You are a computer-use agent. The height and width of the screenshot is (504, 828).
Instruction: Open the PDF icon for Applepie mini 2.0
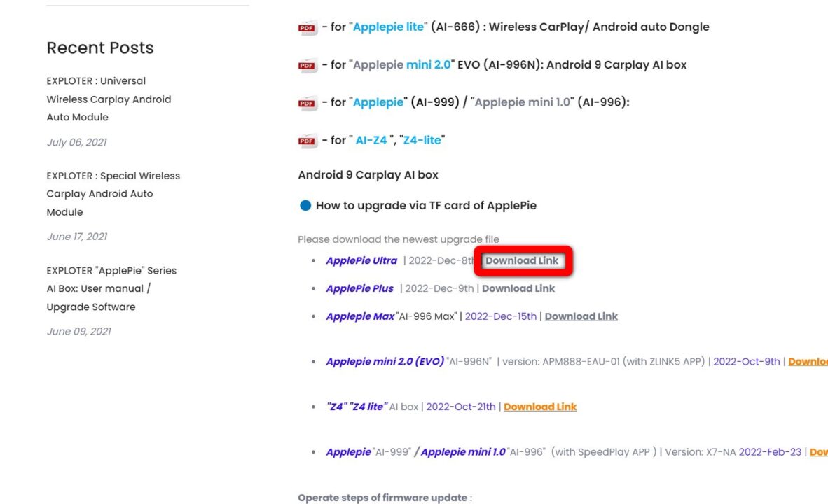308,65
